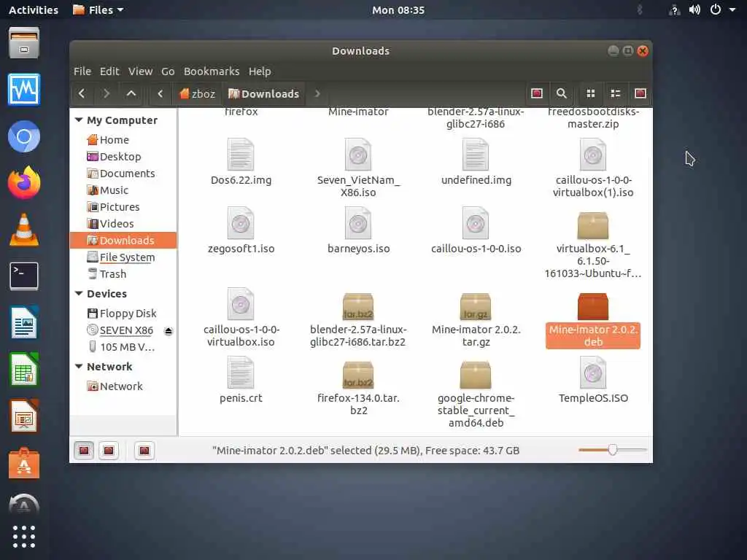Click the first sidebar view button in status bar
This screenshot has height=560, width=747.
[x=84, y=451]
